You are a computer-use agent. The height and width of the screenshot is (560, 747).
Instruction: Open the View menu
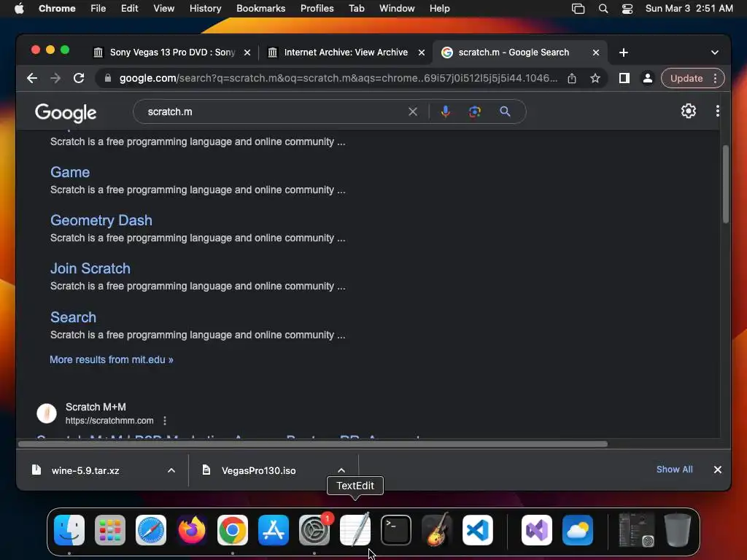tap(163, 9)
